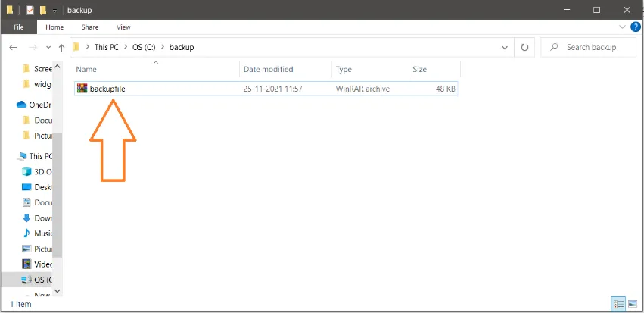Viewport: 644px width, 313px height.
Task: Click OS (C:) in the address path
Action: coord(144,47)
